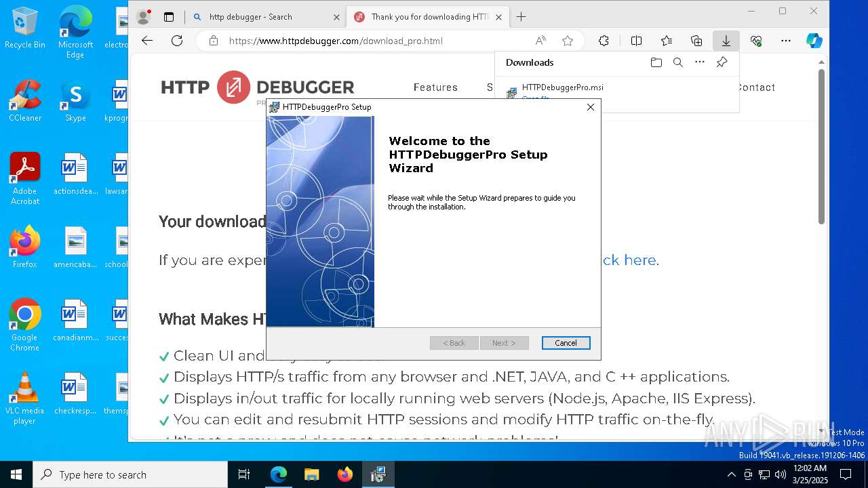Open Firefox from the taskbar
The image size is (868, 488).
tap(344, 474)
